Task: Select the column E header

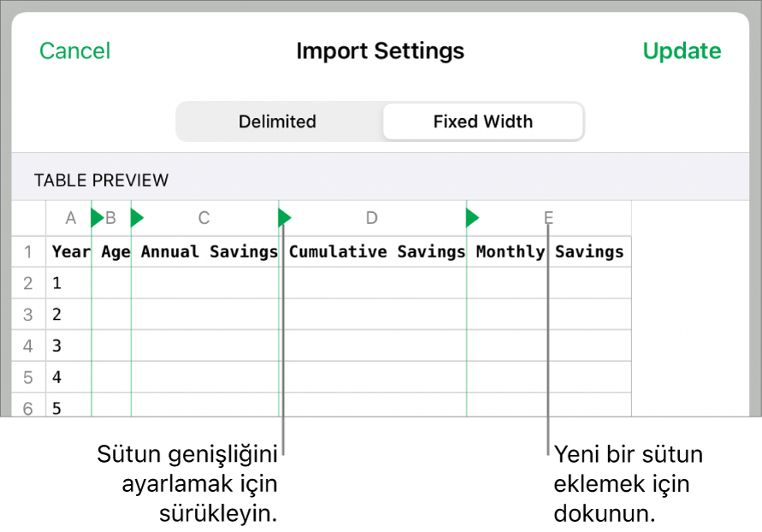Action: [547, 218]
